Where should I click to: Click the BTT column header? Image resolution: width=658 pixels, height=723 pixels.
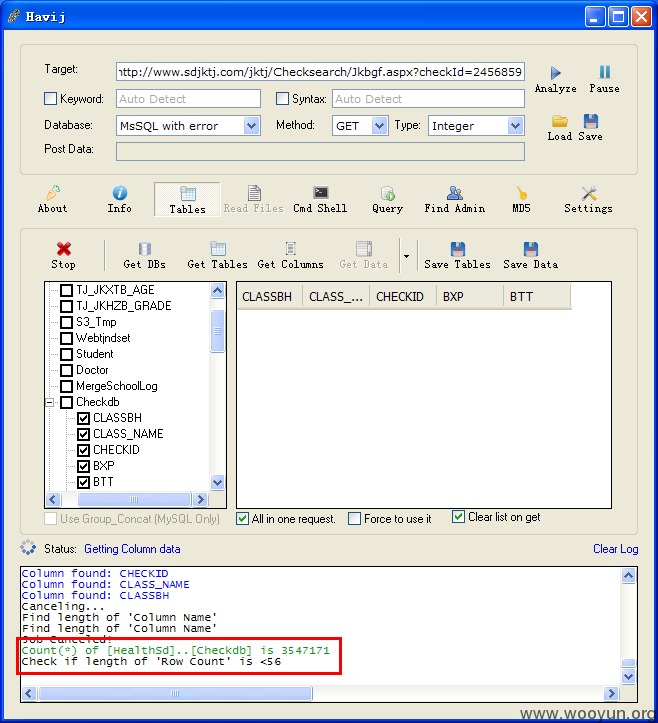point(537,296)
